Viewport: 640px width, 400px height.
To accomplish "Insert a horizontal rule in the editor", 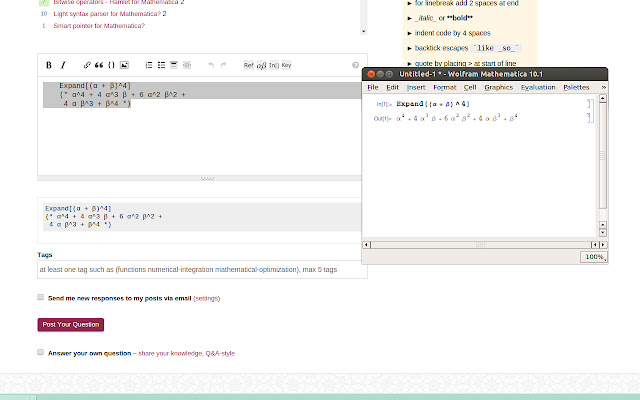I will tap(187, 65).
